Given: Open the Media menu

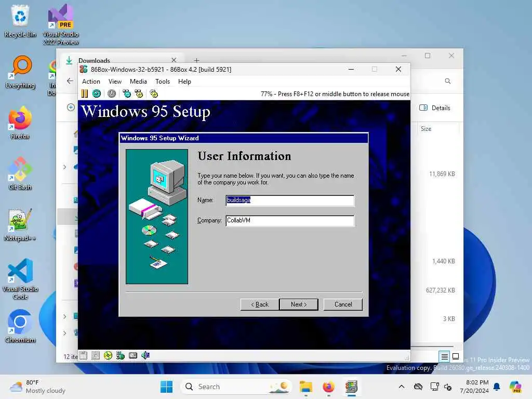Looking at the screenshot, I should click(138, 82).
